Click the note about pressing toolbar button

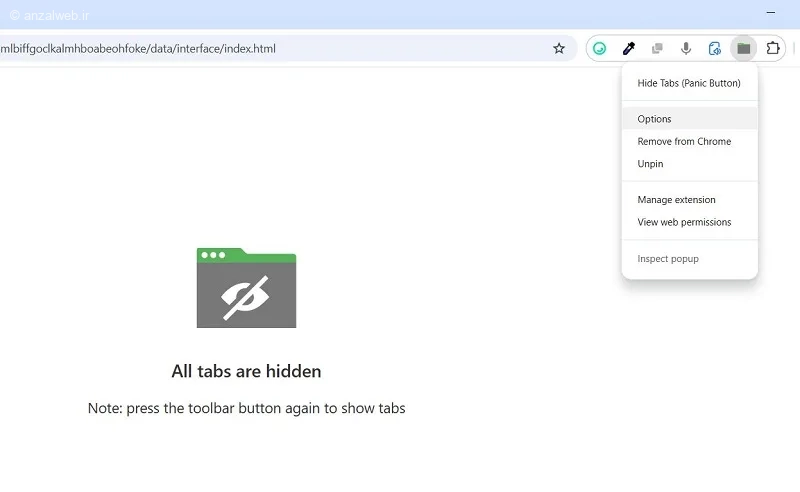246,408
